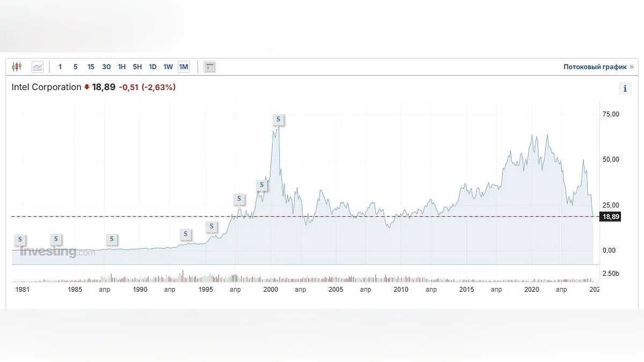
Task: Select the area chart type icon
Action: 37,67
